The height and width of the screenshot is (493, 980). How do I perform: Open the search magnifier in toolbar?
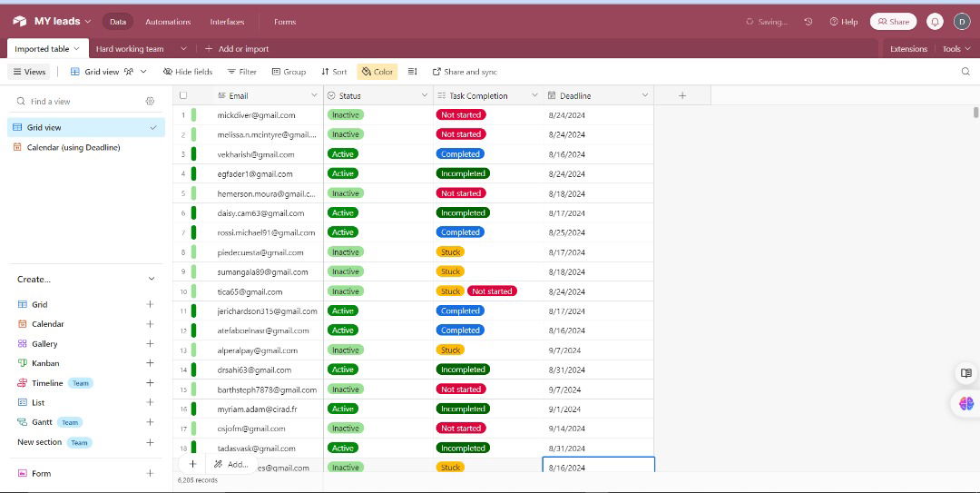(x=965, y=72)
